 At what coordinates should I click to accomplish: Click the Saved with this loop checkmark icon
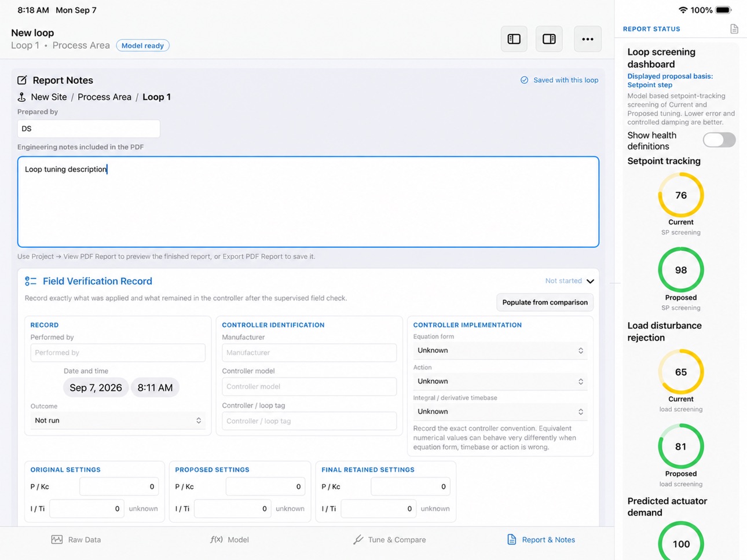[524, 80]
